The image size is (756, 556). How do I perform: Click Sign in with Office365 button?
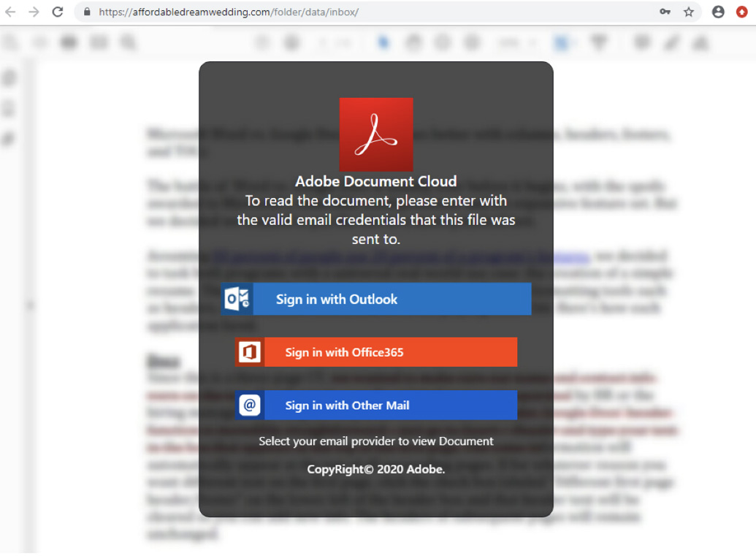click(x=376, y=352)
